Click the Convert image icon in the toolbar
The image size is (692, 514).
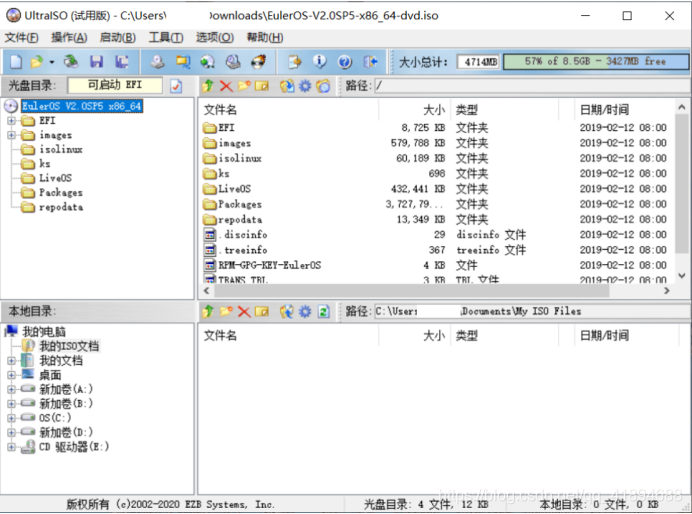pyautogui.click(x=183, y=61)
